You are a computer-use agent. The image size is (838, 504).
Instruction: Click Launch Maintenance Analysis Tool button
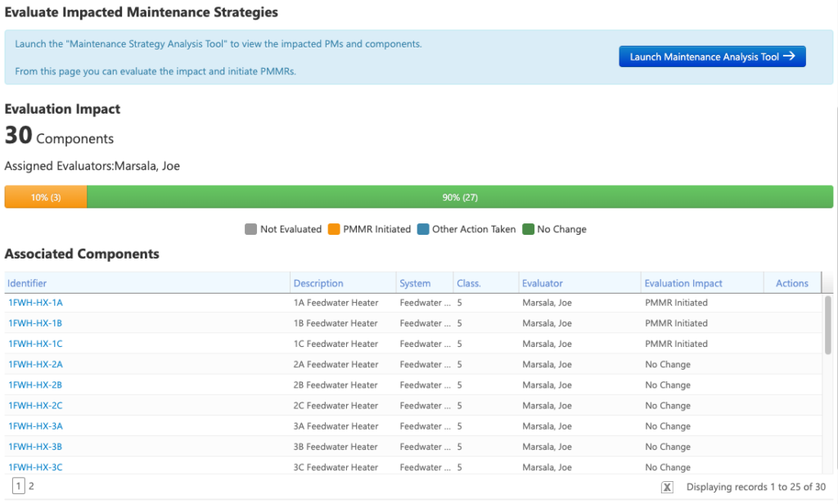[x=712, y=56]
